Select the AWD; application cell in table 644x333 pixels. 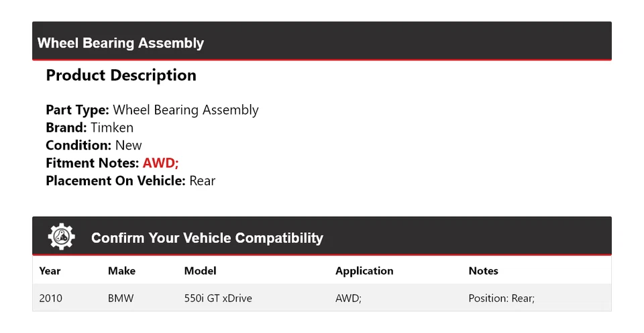pyautogui.click(x=348, y=298)
